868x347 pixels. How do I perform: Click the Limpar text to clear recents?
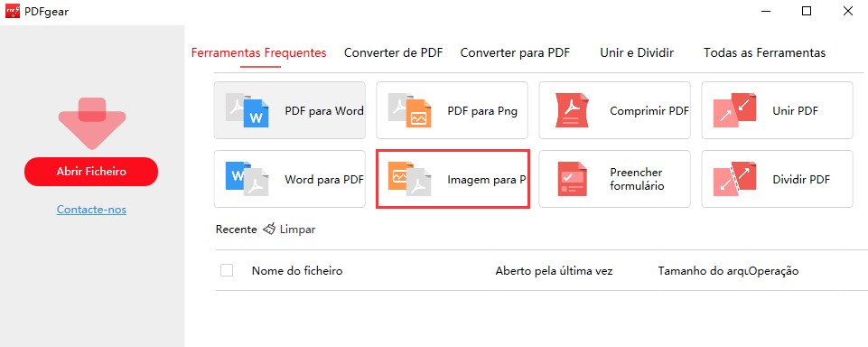pyautogui.click(x=298, y=230)
